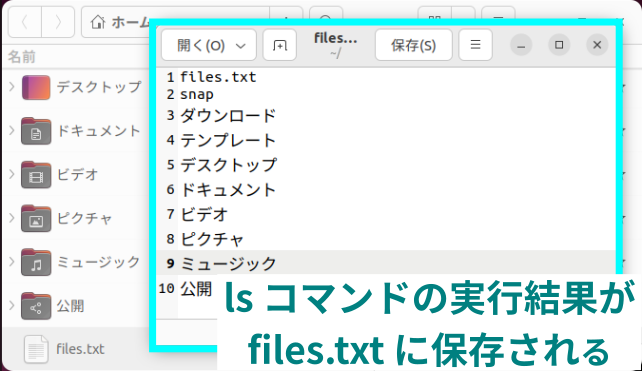Screen dimensions: 642x371
Task: Expand the ピクチャ folder row
Action: click(12, 218)
